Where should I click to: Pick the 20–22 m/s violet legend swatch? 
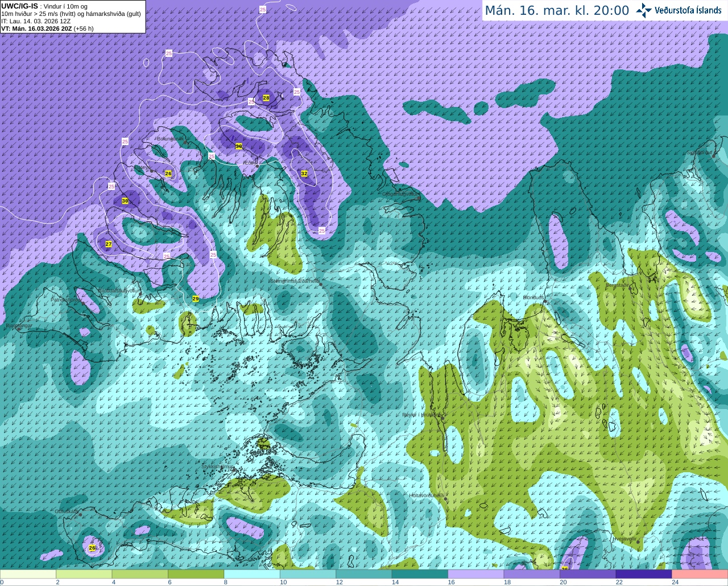coord(588,574)
